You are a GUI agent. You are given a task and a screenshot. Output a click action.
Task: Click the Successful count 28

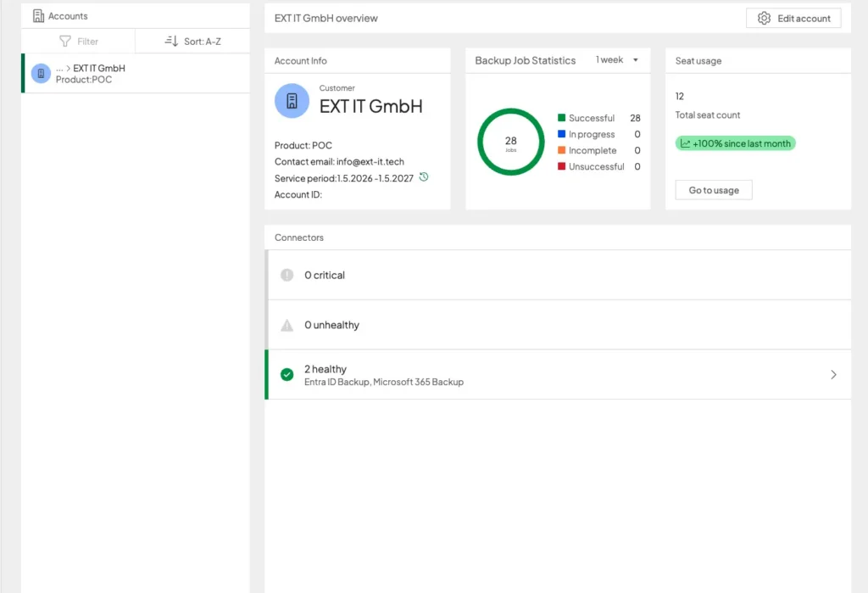click(x=635, y=118)
